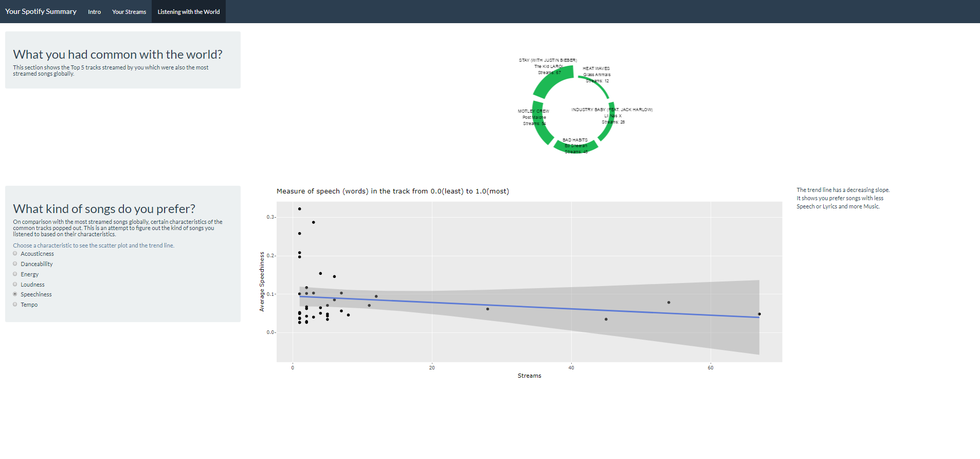Click the BAD HABITS chart segment
This screenshot has width=980, height=459.
pyautogui.click(x=576, y=148)
